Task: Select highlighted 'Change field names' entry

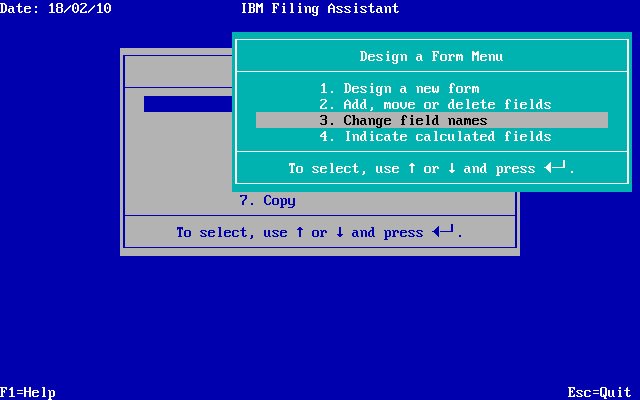Action: 432,120
